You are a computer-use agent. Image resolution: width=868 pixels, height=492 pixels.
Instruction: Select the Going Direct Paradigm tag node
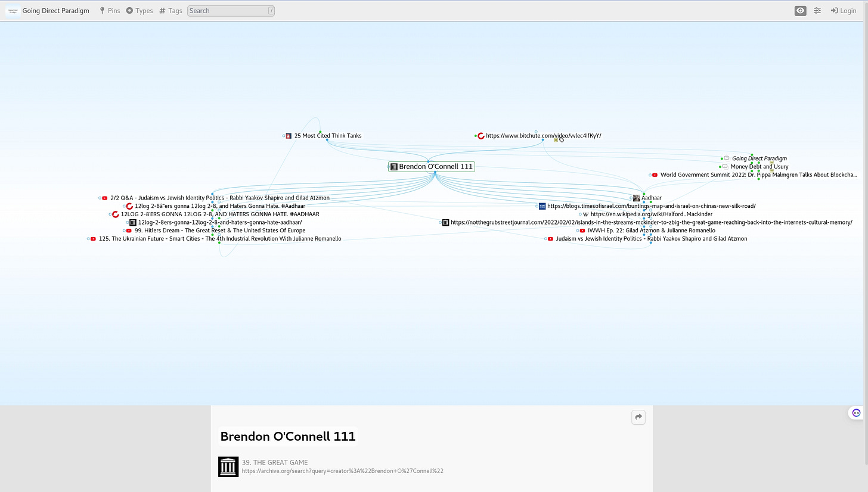coord(759,158)
